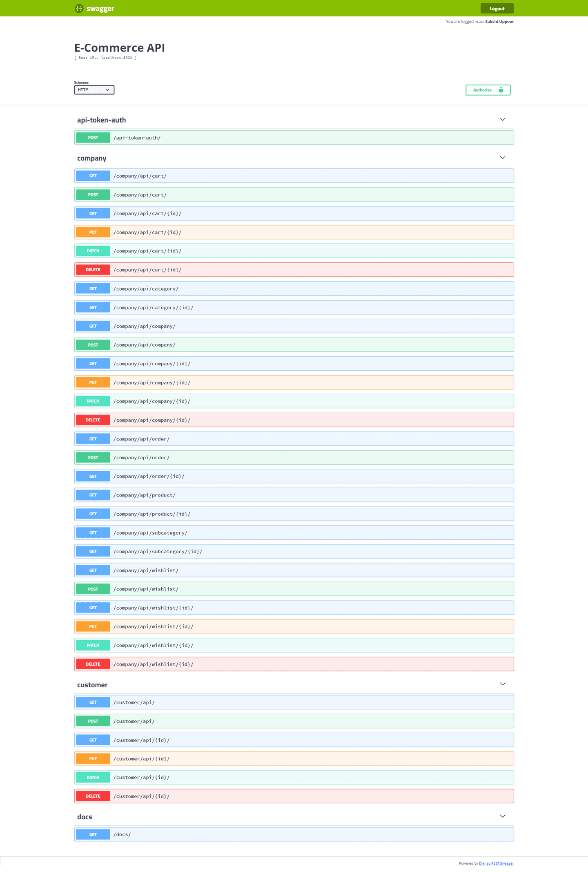Expand POST /company/api/order/ operation
Image resolution: width=588 pixels, height=872 pixels.
click(294, 458)
